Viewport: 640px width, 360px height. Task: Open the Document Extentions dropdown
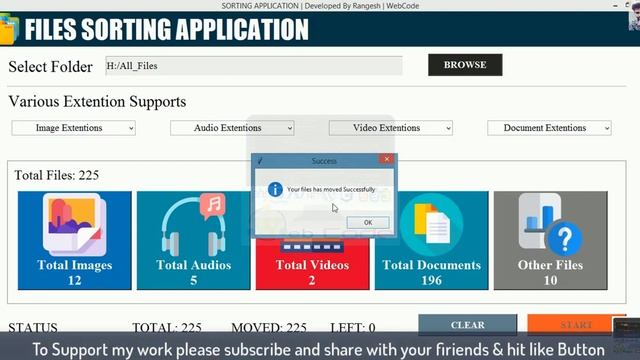point(549,128)
